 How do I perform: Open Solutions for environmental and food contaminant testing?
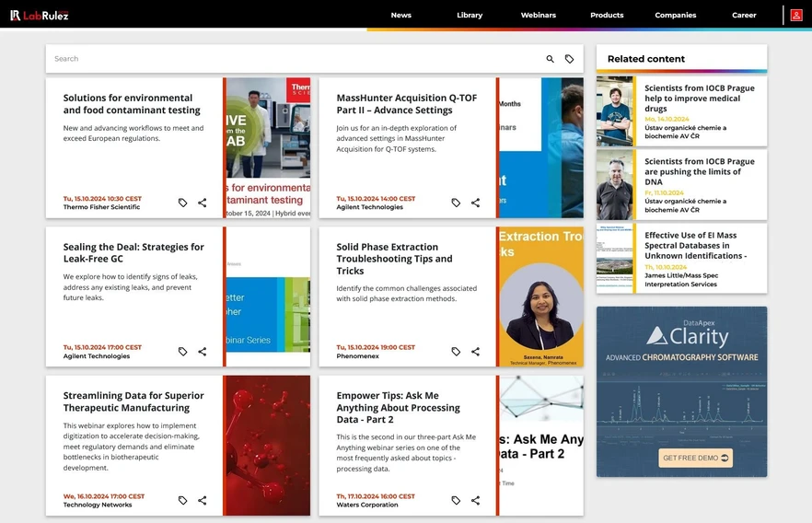(x=132, y=104)
